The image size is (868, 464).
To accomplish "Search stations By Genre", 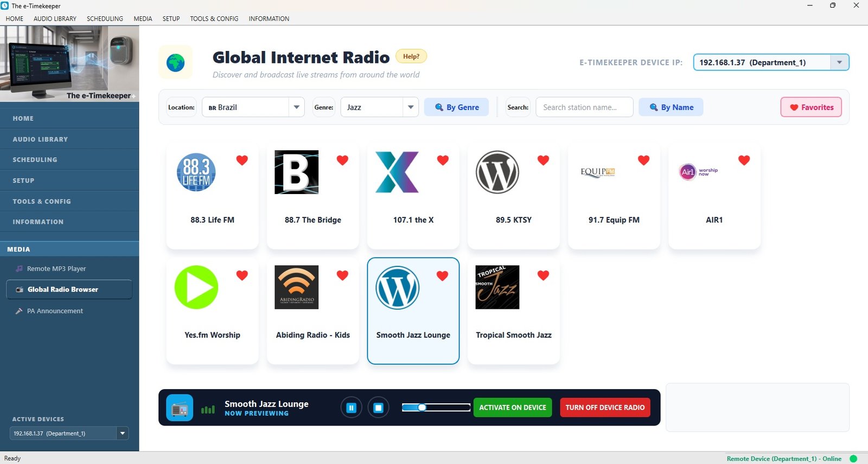I will coord(456,107).
